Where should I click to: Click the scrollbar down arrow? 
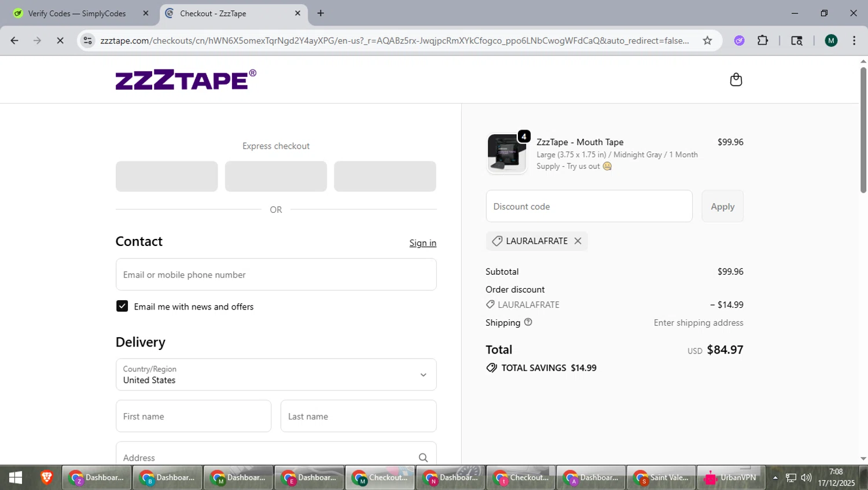863,459
